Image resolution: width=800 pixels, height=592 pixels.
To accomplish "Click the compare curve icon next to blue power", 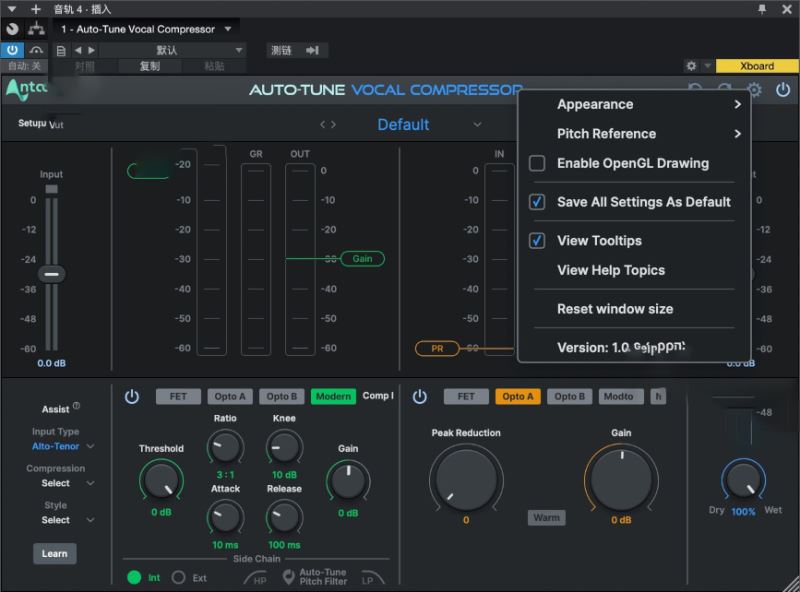I will click(x=36, y=50).
